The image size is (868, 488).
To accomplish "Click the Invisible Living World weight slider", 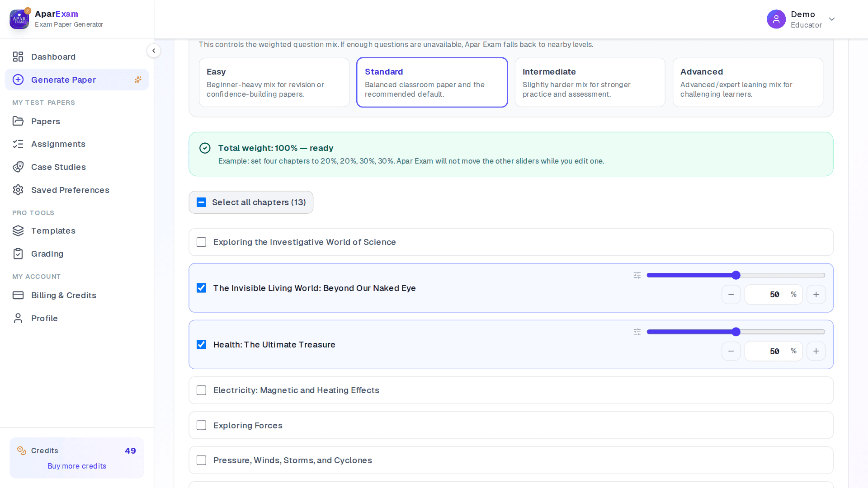I will pos(736,275).
